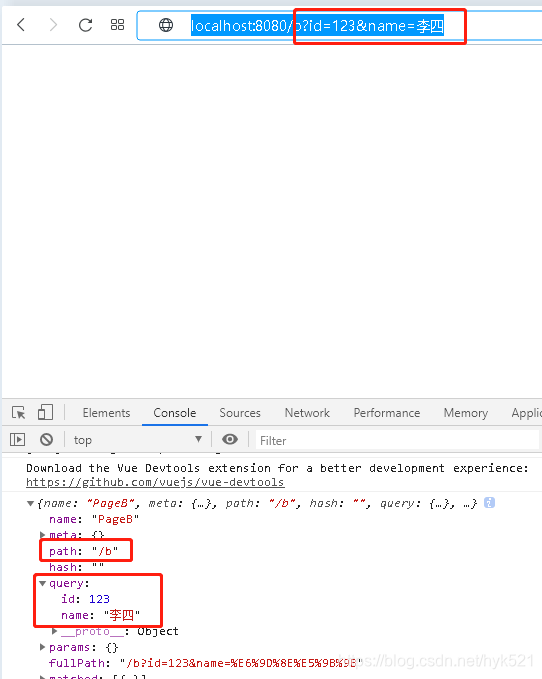Switch to the Network tab

[x=307, y=413]
